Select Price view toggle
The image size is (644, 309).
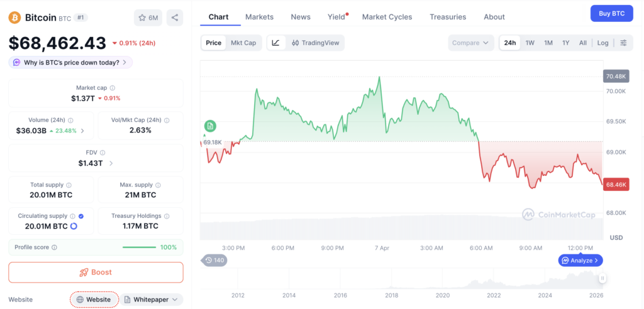[214, 43]
